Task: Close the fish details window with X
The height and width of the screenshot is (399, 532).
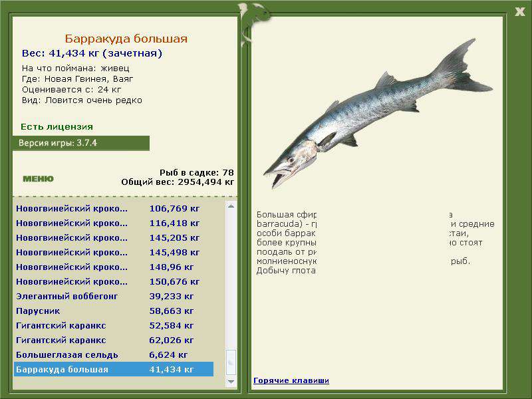Action: [x=520, y=12]
